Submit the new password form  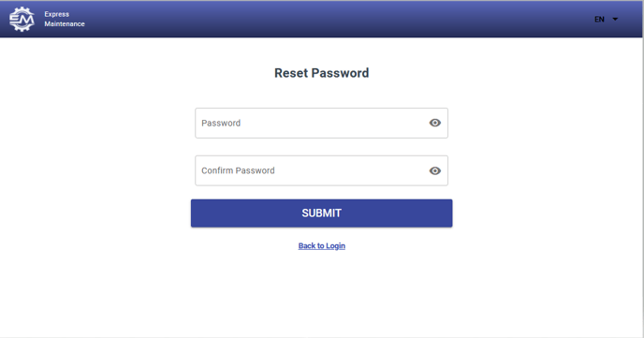click(x=321, y=213)
